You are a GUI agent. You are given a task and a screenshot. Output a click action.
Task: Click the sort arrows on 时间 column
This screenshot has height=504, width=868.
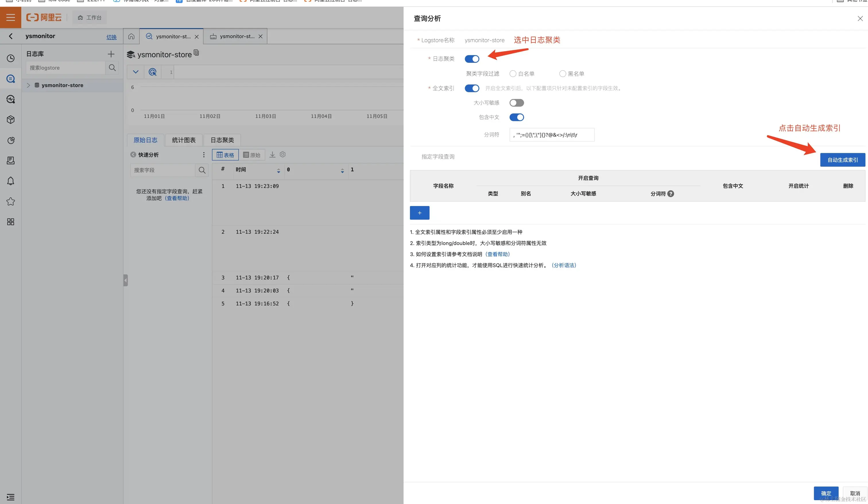pos(278,170)
